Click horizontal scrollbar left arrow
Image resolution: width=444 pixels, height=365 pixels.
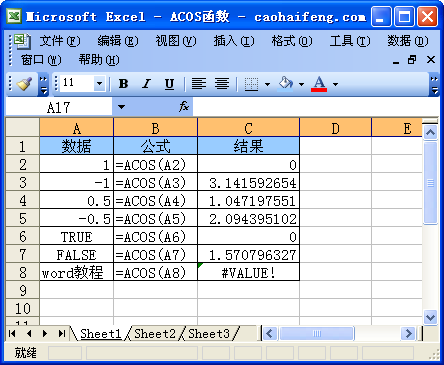click(270, 333)
